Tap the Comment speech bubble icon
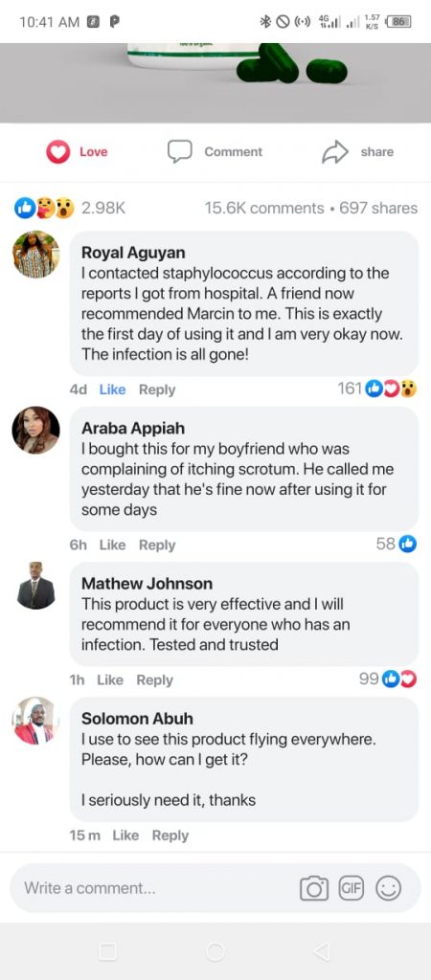Screen dimensions: 431x980 point(179,152)
